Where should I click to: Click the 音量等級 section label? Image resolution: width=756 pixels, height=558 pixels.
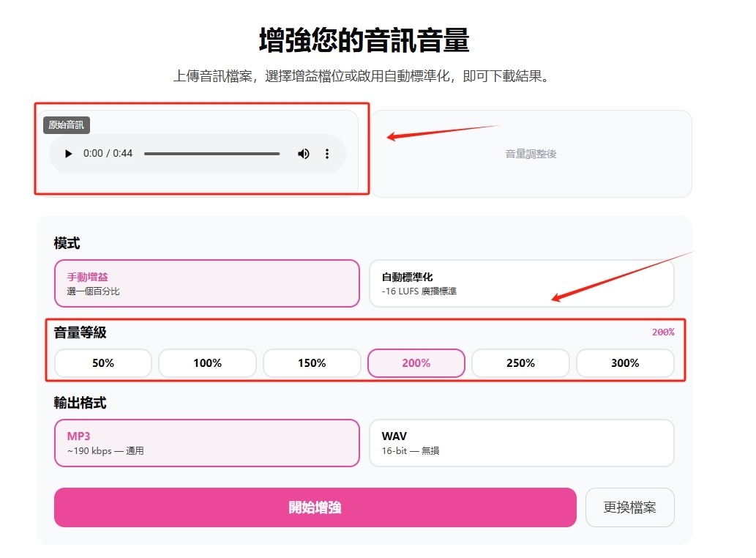coord(80,332)
